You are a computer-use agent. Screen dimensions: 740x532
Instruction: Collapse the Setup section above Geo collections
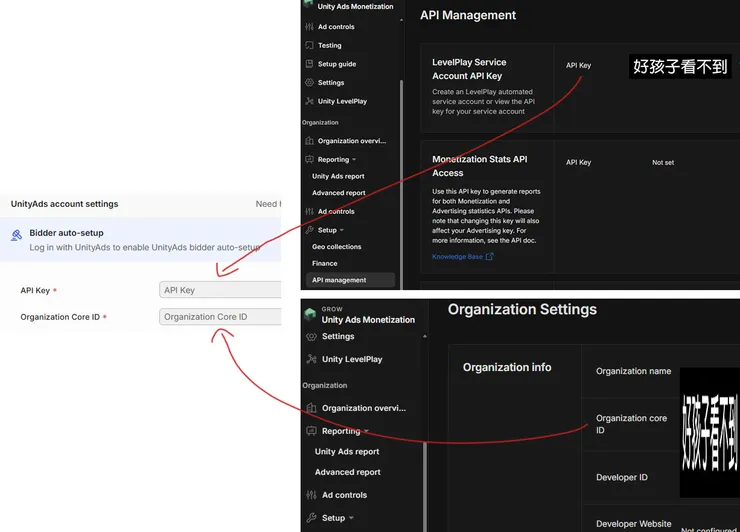coord(342,230)
